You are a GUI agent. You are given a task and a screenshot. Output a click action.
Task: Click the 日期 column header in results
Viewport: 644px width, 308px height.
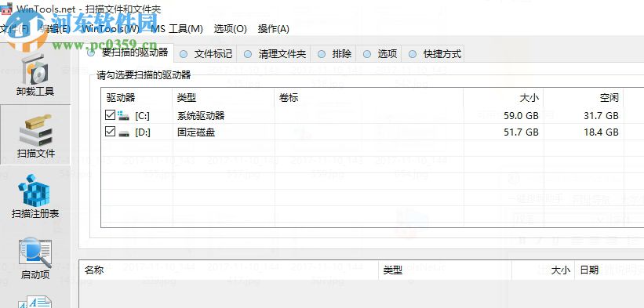[x=609, y=270]
